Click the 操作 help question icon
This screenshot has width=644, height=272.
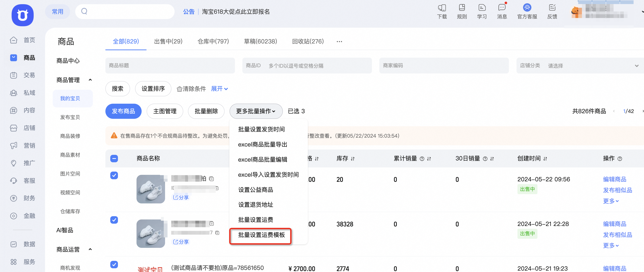tap(619, 159)
